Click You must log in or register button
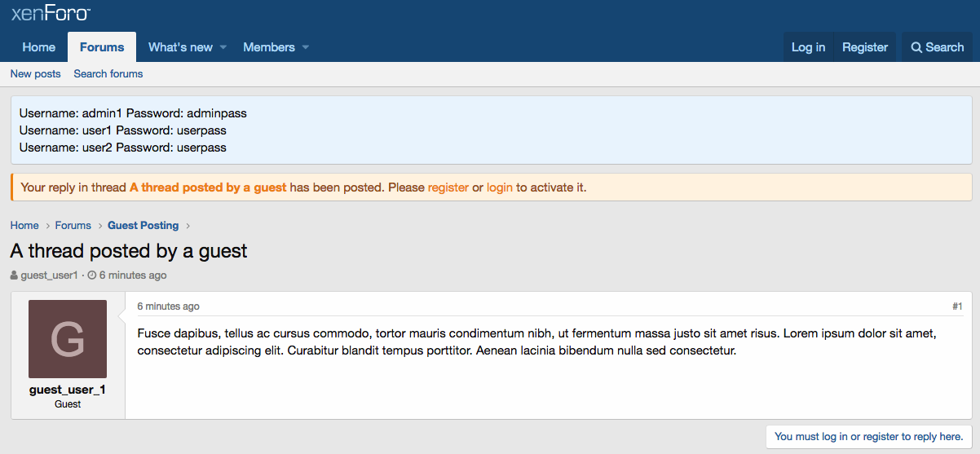The width and height of the screenshot is (980, 454). tap(869, 437)
